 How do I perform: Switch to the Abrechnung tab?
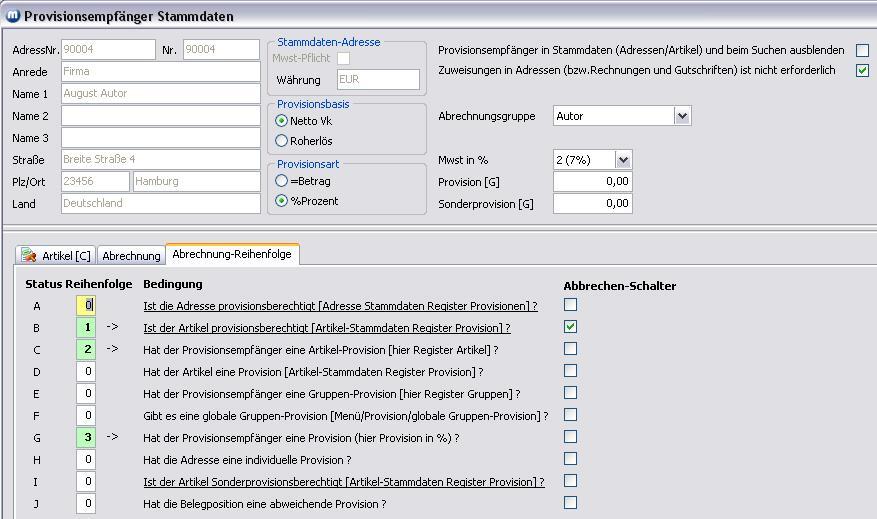coord(131,256)
